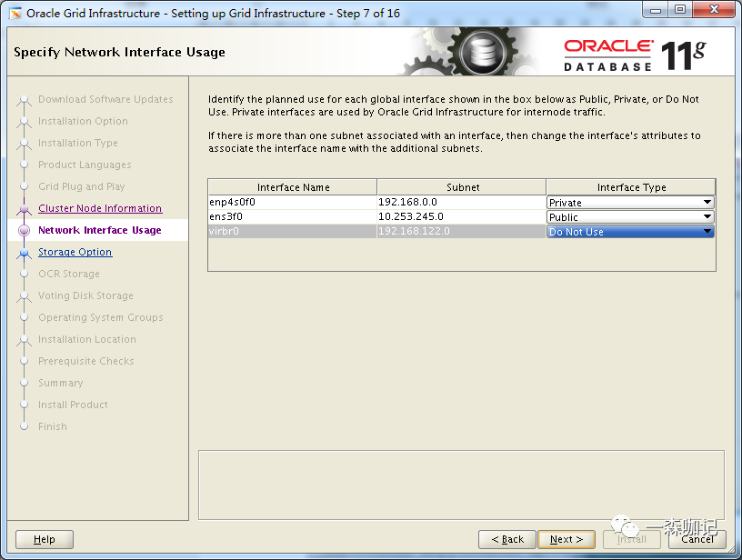Click the Product Languages step label
Image resolution: width=742 pixels, height=560 pixels.
click(x=85, y=165)
